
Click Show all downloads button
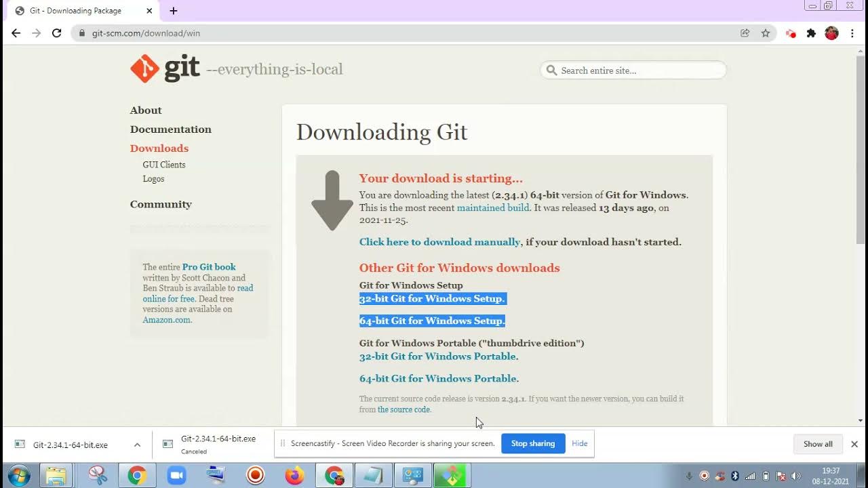[818, 444]
